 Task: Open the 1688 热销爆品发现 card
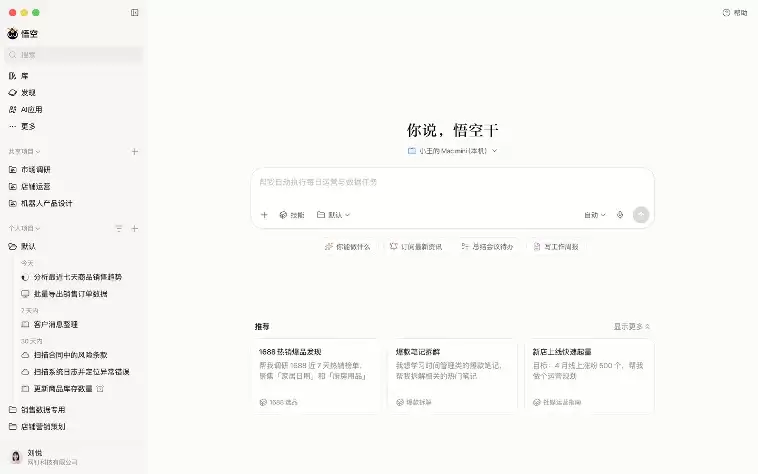pyautogui.click(x=316, y=377)
